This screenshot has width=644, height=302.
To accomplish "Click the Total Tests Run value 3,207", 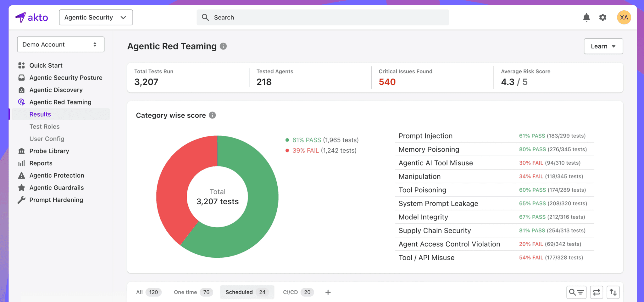I will (146, 82).
